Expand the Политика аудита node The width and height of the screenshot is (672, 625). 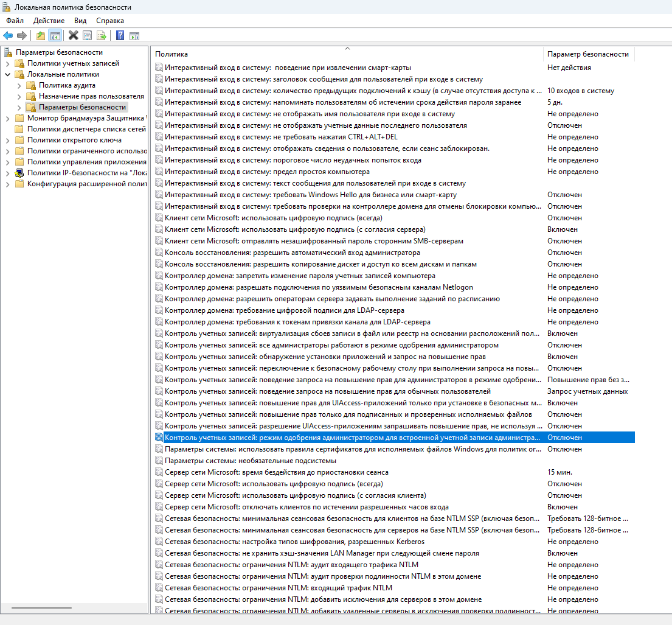pos(19,85)
